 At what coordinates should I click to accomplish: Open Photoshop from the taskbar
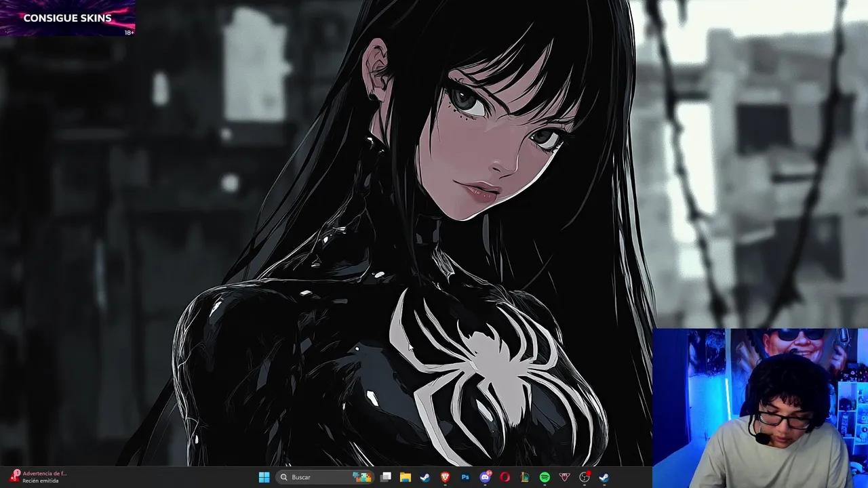pyautogui.click(x=465, y=477)
